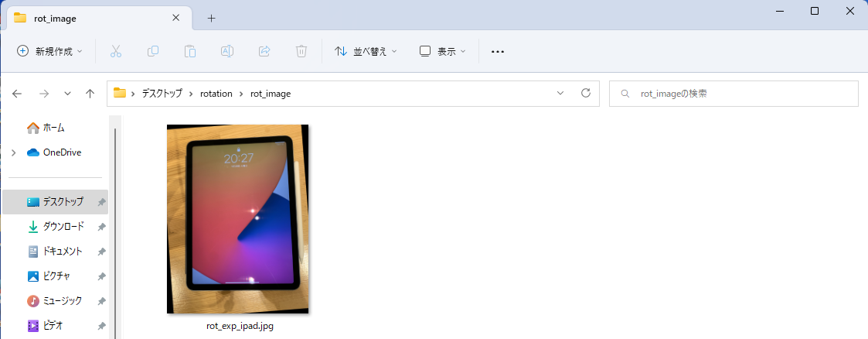Click the pin icon beside ビデオ
Image resolution: width=868 pixels, height=339 pixels.
[101, 327]
